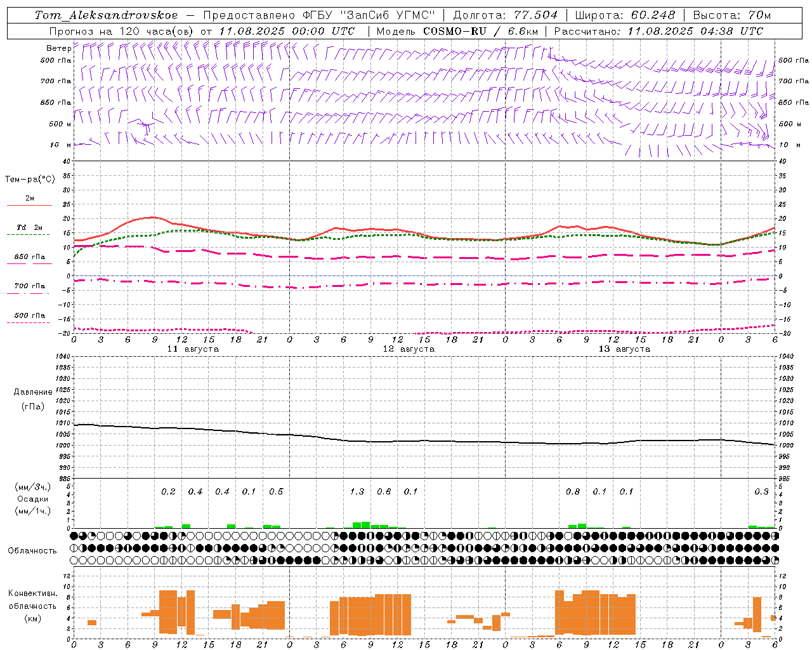Select the forecast start 11.08.2025 00:00 UTC
Screen dimensions: 812x650
[287, 31]
